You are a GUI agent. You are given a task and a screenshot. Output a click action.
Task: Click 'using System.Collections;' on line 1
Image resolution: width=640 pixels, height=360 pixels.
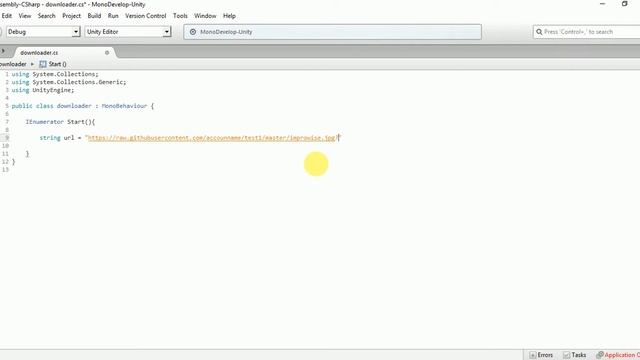(55, 74)
